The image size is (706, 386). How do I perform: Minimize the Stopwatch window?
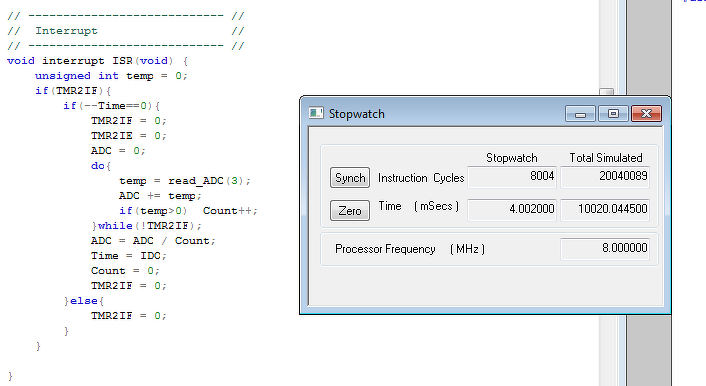[580, 114]
